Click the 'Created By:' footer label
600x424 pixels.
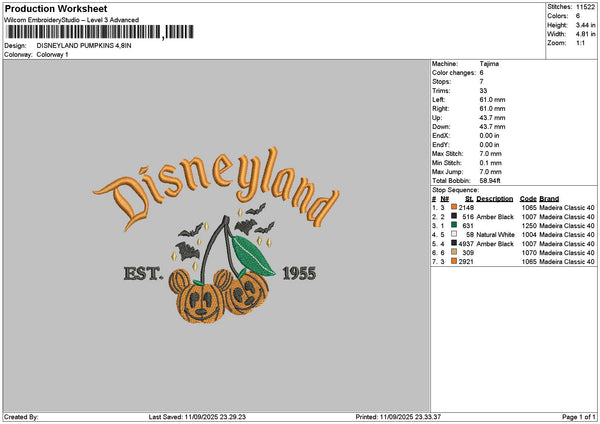tap(21, 417)
